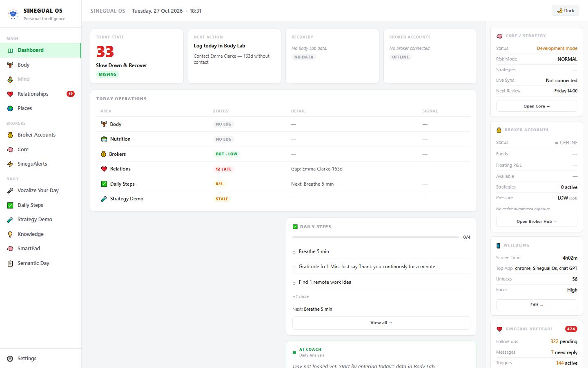Image resolution: width=588 pixels, height=368 pixels.
Task: Check the Gratitude for 1 Min step
Action: (x=294, y=267)
